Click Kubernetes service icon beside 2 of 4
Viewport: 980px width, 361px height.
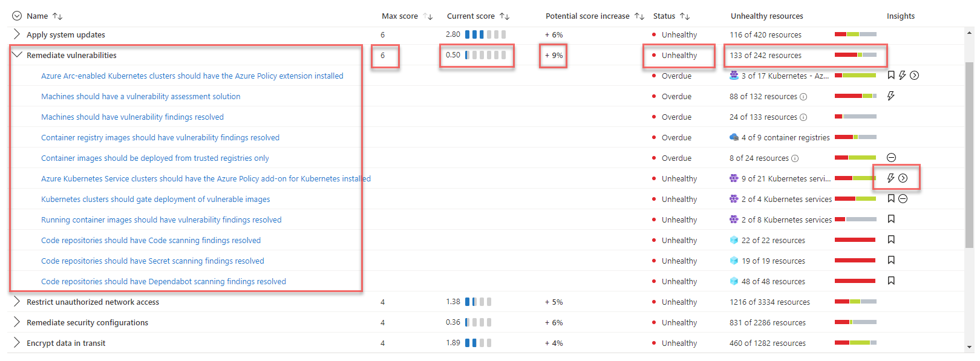(734, 199)
